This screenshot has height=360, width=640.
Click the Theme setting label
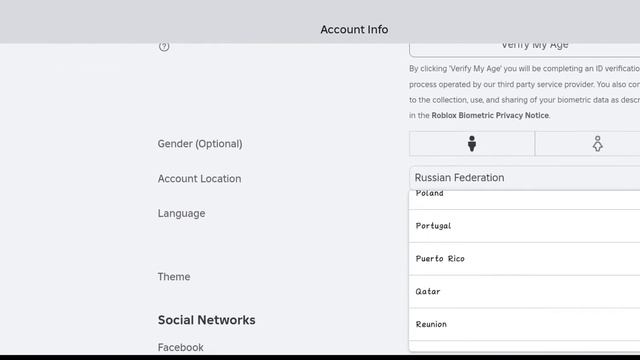point(174,276)
